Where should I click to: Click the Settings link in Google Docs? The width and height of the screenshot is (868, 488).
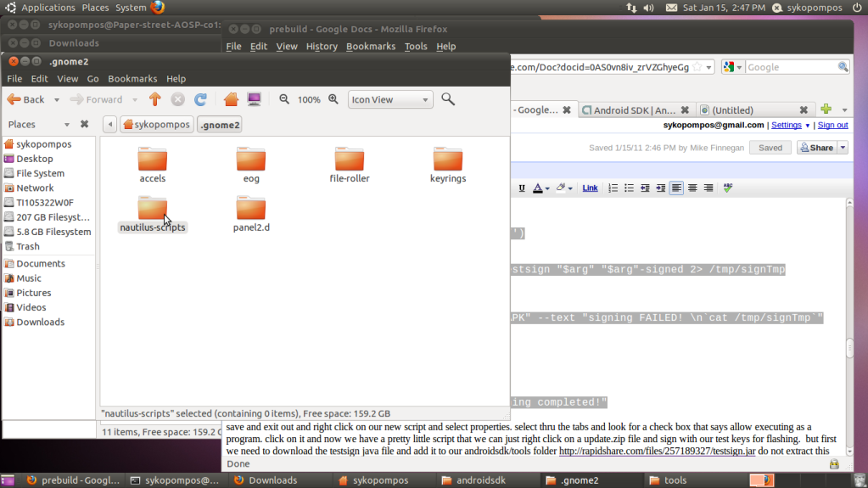(x=786, y=126)
